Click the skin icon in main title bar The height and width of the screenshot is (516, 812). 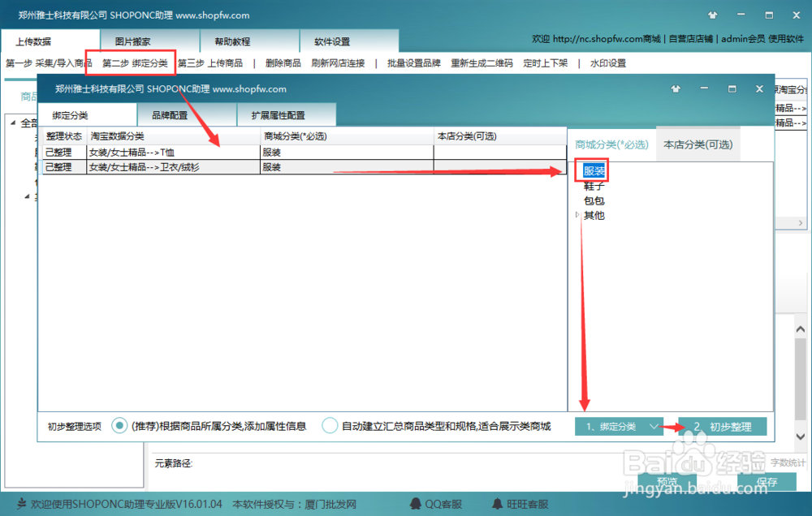point(713,15)
